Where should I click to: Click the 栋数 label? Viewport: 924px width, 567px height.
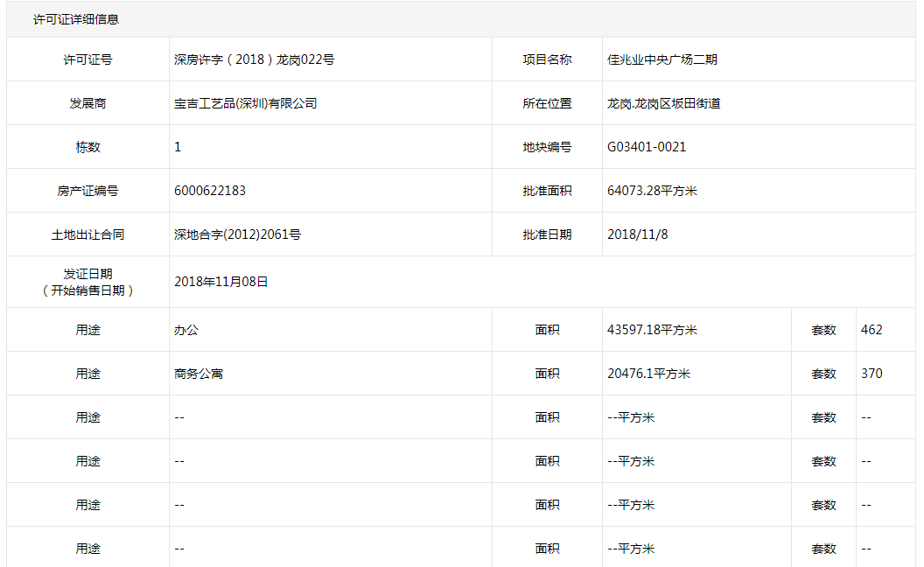pyautogui.click(x=87, y=147)
